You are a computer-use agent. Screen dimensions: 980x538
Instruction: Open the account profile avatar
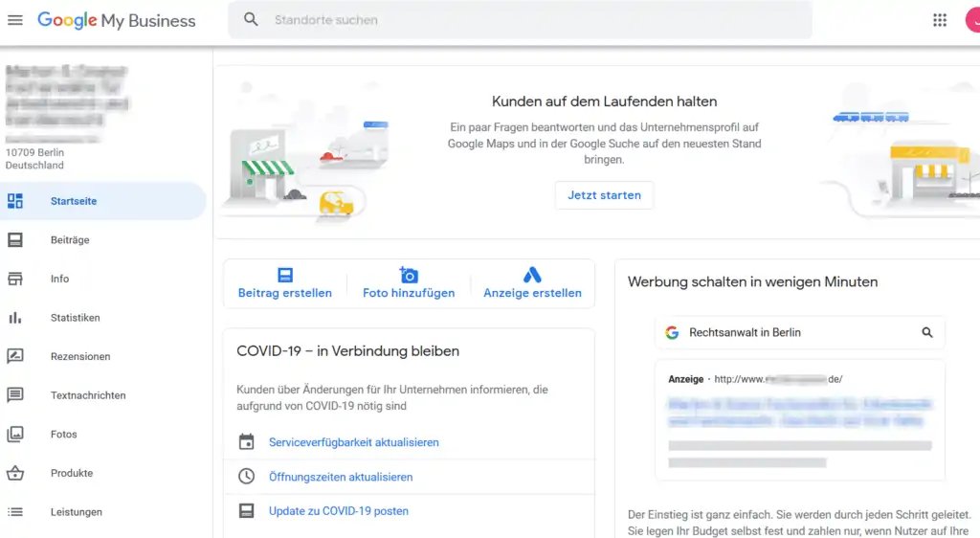pos(973,20)
